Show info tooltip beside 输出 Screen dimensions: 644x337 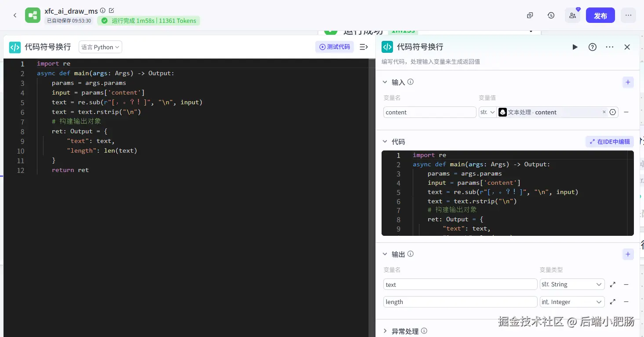pos(411,254)
